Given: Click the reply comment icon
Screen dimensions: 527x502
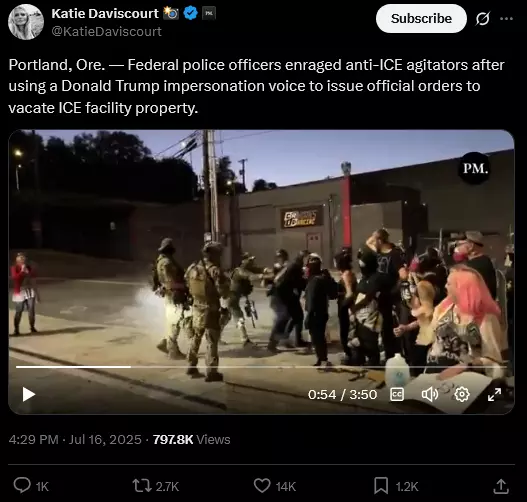Looking at the screenshot, I should coord(22,486).
